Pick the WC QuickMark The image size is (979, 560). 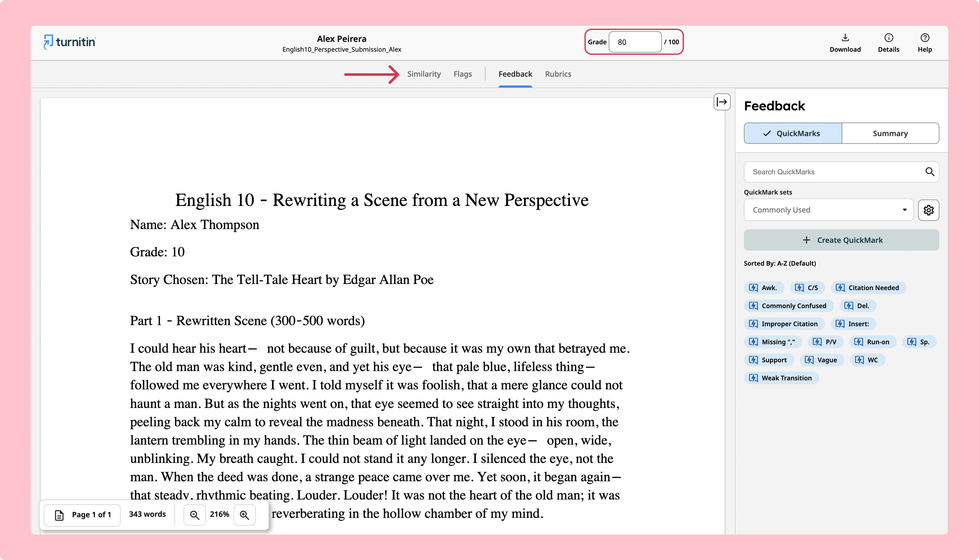tap(867, 360)
